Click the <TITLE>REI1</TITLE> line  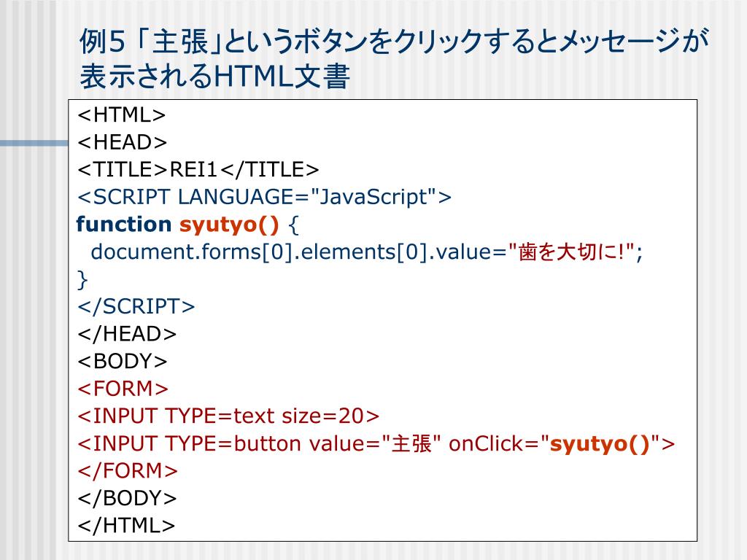(x=198, y=169)
